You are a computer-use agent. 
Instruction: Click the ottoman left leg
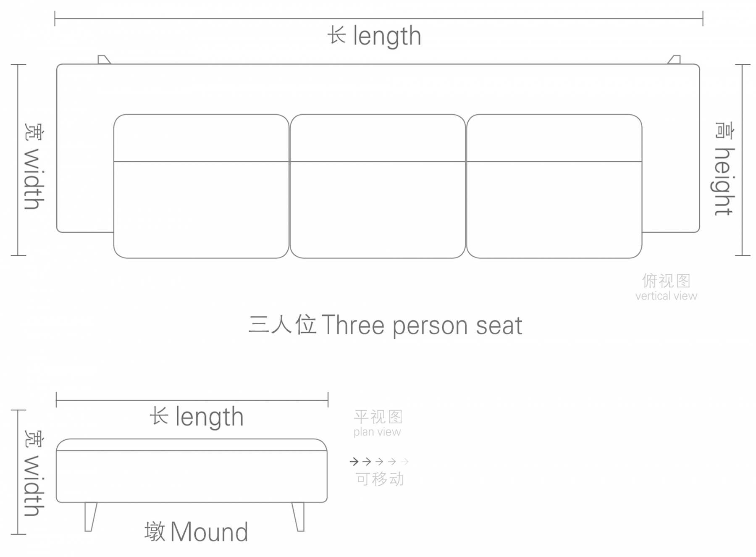[x=90, y=517]
